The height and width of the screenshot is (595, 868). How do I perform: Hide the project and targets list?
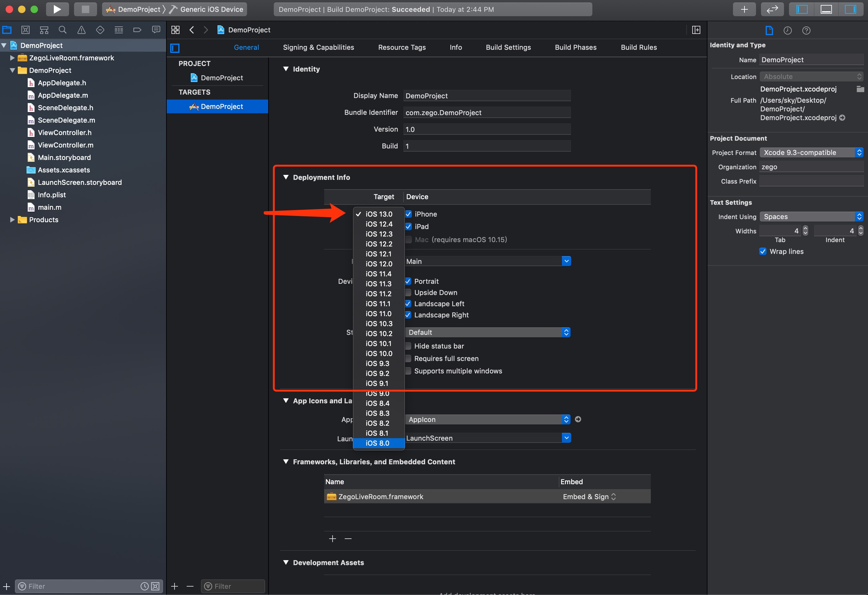point(175,48)
